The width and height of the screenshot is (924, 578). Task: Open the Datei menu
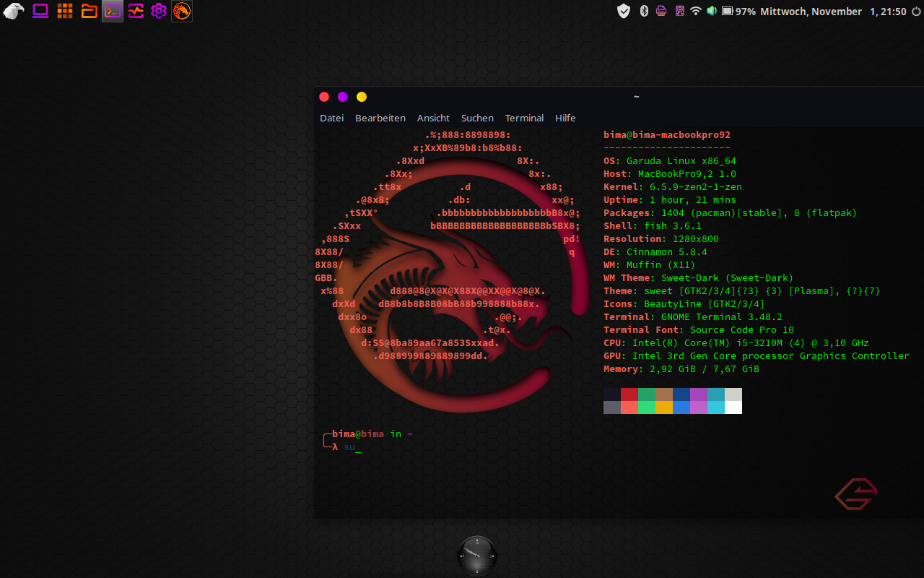click(x=332, y=118)
